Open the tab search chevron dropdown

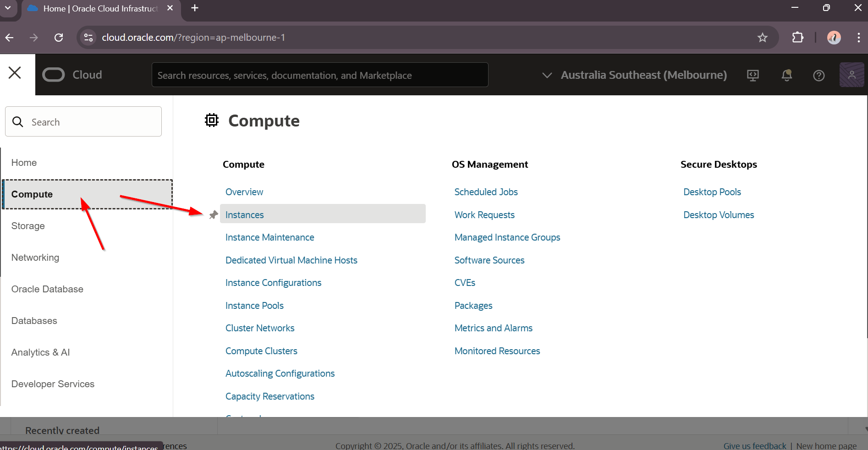(8, 8)
